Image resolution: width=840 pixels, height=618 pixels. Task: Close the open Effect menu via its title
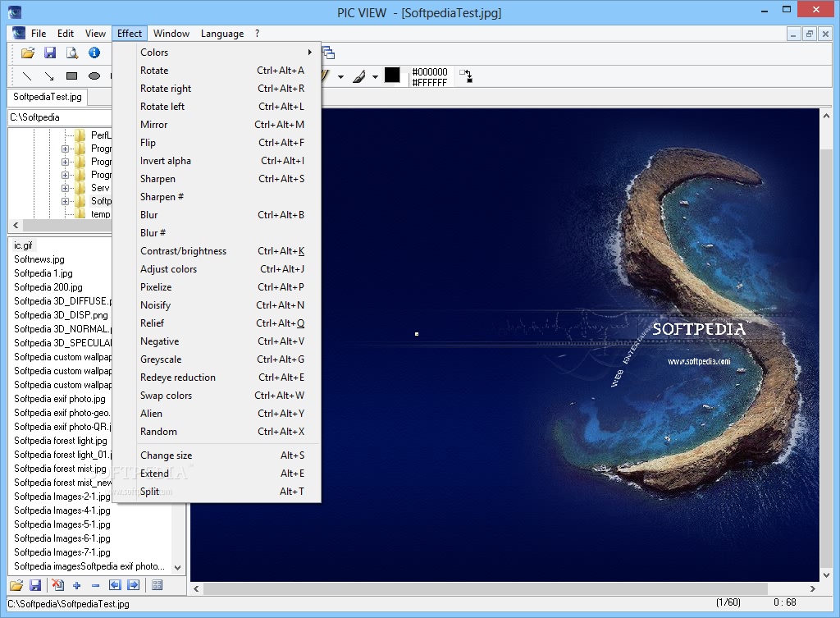coord(130,33)
